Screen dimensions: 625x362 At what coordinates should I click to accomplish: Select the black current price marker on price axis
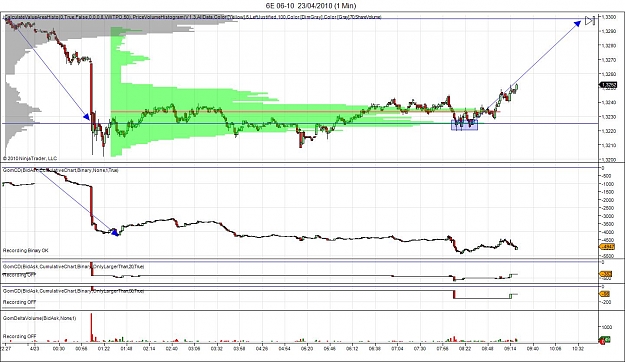pyautogui.click(x=609, y=85)
